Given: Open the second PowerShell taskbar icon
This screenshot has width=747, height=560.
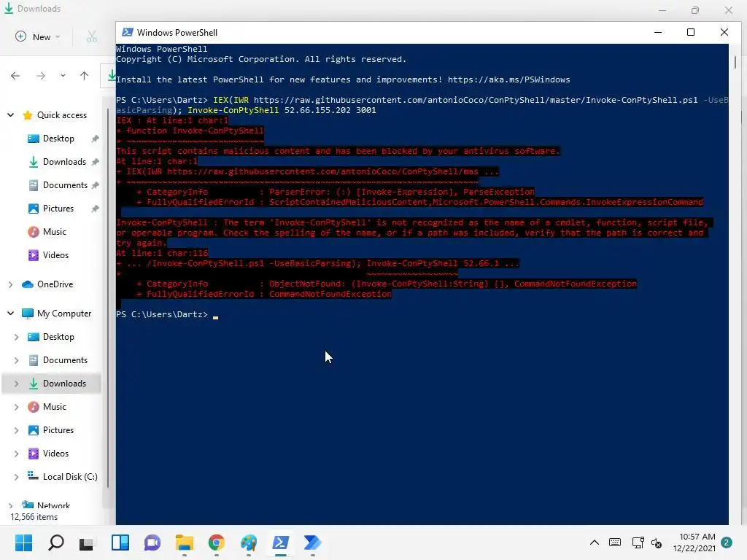Looking at the screenshot, I should [x=312, y=542].
